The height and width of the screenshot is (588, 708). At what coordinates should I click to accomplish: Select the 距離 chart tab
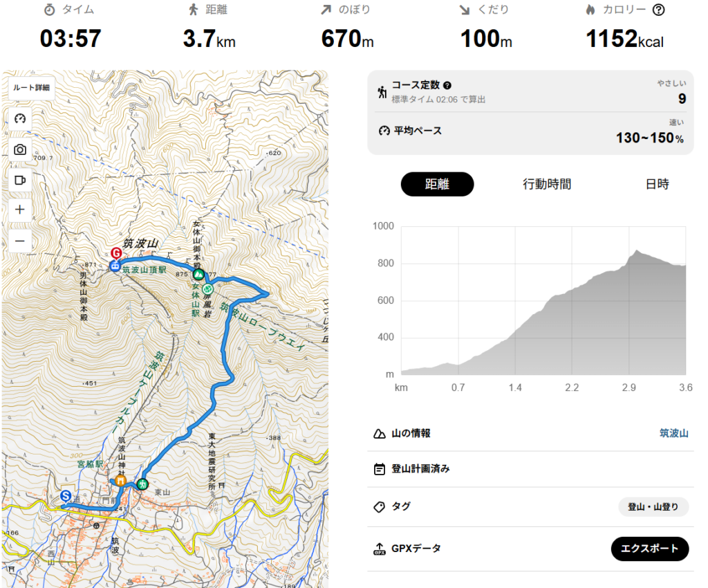coord(437,184)
